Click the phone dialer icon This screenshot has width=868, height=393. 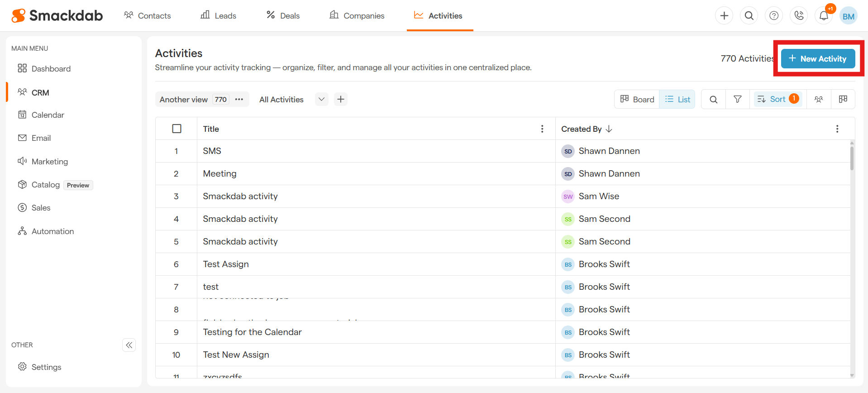(799, 16)
